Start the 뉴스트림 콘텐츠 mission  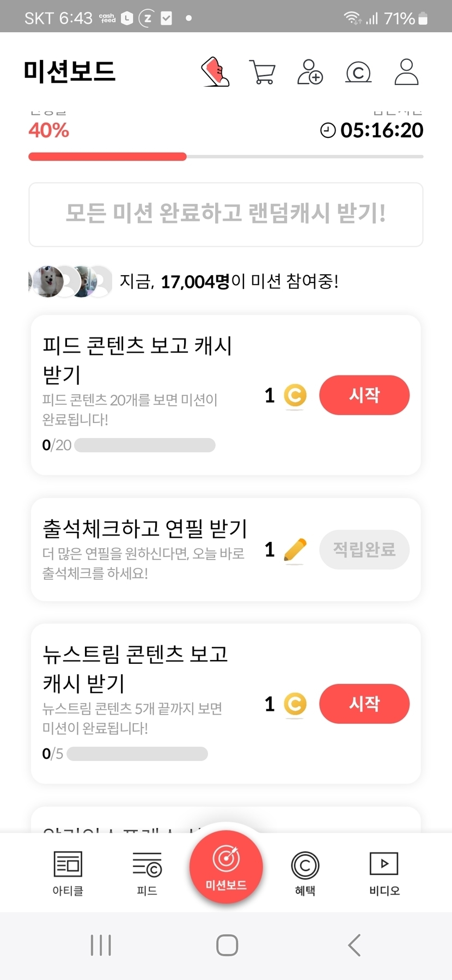(x=364, y=704)
